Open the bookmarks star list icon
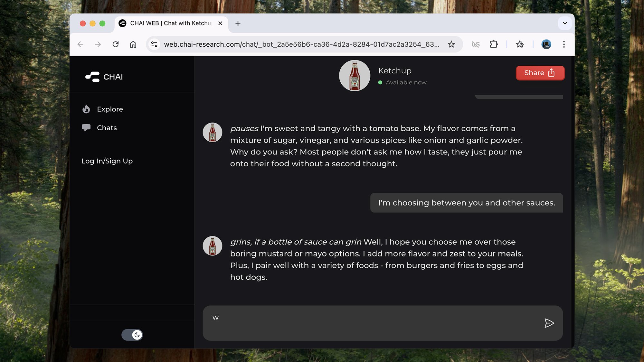The image size is (644, 362). tap(520, 44)
